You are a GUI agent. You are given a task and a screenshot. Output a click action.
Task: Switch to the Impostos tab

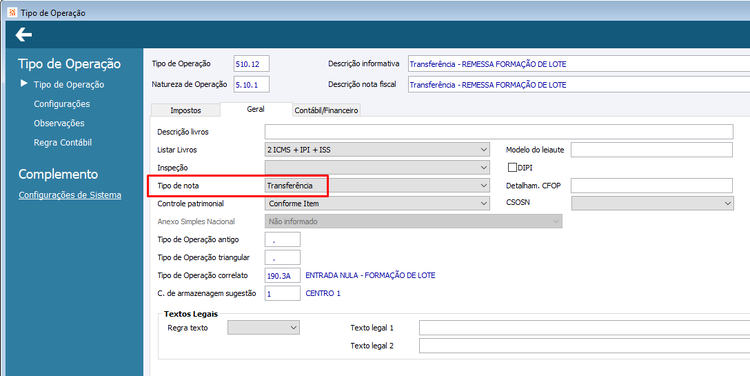[186, 111]
